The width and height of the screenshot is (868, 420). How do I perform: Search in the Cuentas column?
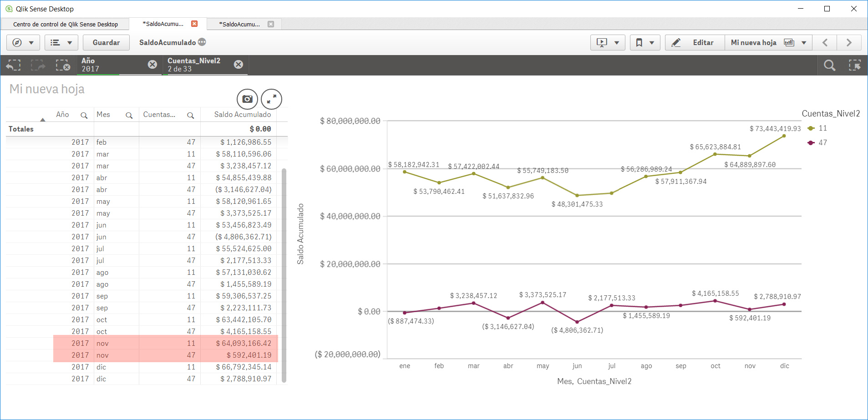coord(191,116)
